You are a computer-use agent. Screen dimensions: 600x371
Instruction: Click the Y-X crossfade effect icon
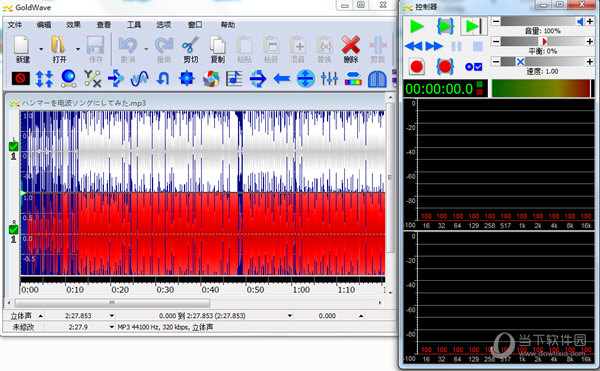tap(92, 79)
